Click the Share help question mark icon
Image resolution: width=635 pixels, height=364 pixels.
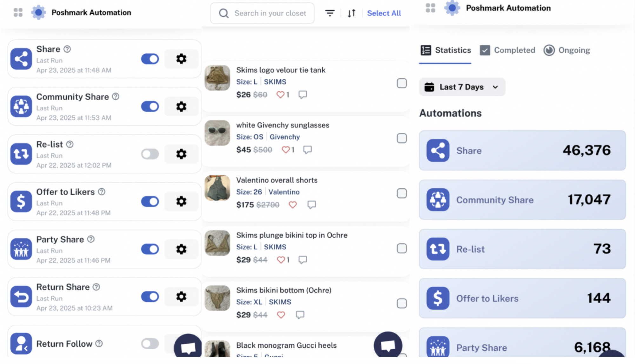(x=67, y=49)
